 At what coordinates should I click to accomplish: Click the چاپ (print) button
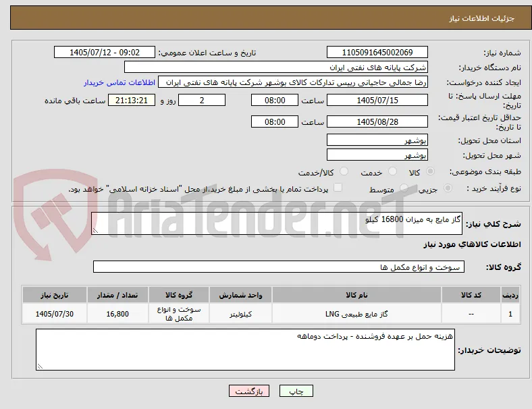point(296,391)
